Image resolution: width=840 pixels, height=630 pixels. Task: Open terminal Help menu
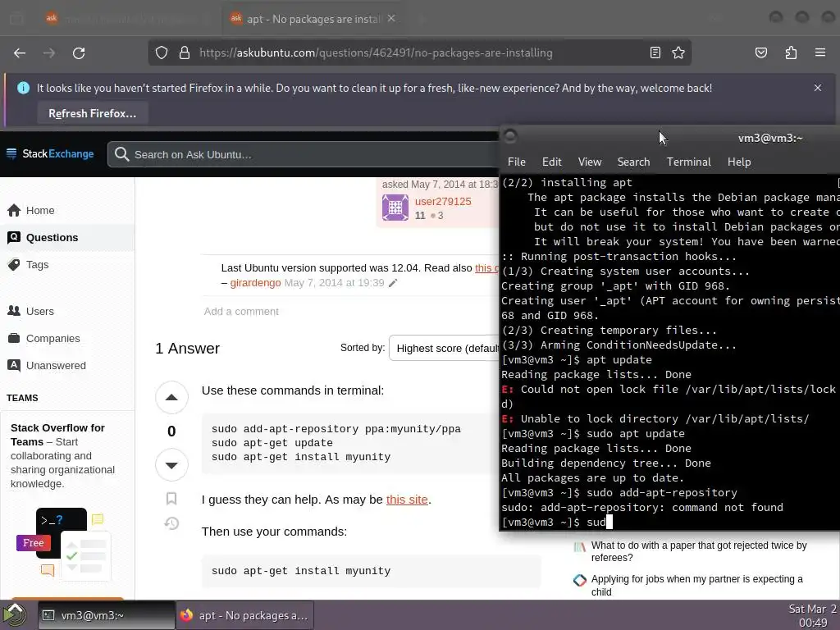click(739, 162)
